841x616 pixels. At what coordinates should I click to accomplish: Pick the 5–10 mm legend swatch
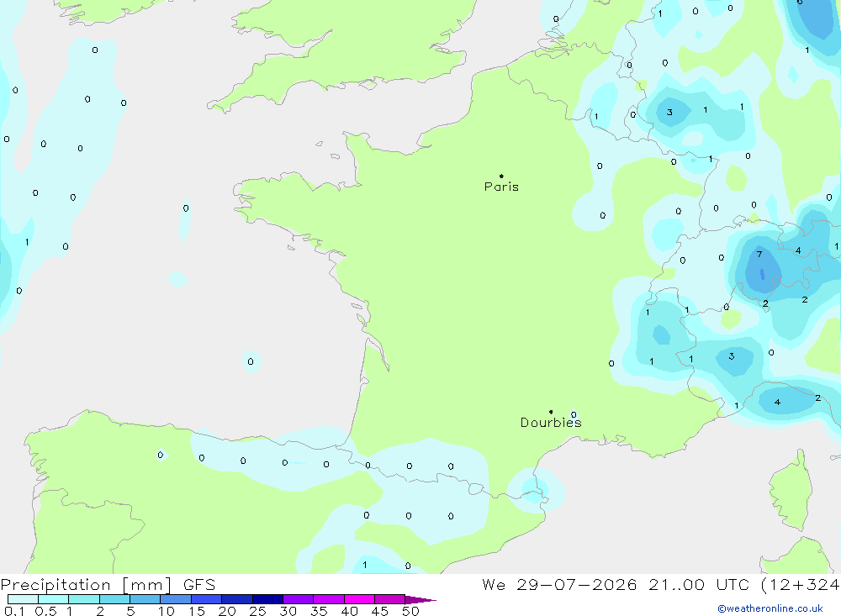click(145, 599)
